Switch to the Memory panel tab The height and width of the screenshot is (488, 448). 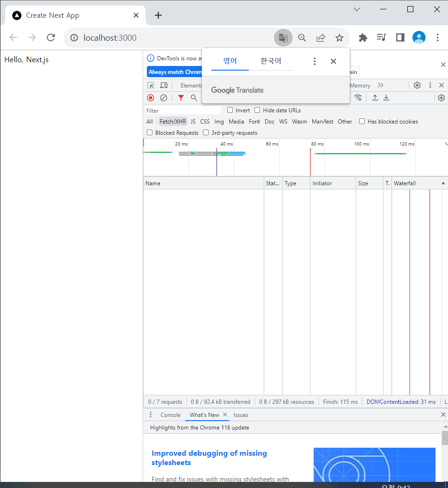[360, 85]
